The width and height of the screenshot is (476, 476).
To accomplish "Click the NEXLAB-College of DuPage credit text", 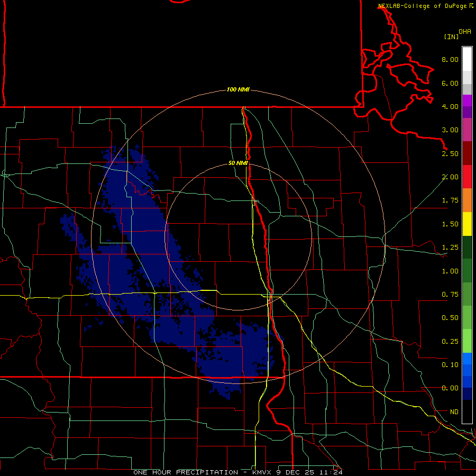I will [423, 6].
